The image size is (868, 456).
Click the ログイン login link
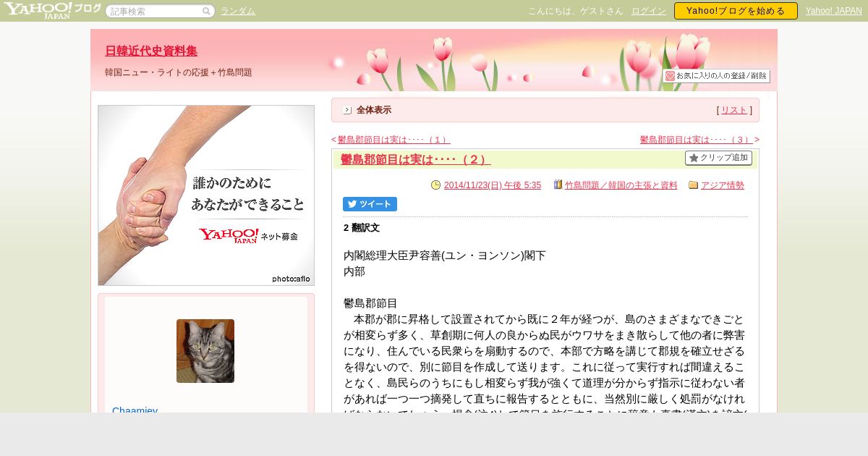pos(649,11)
